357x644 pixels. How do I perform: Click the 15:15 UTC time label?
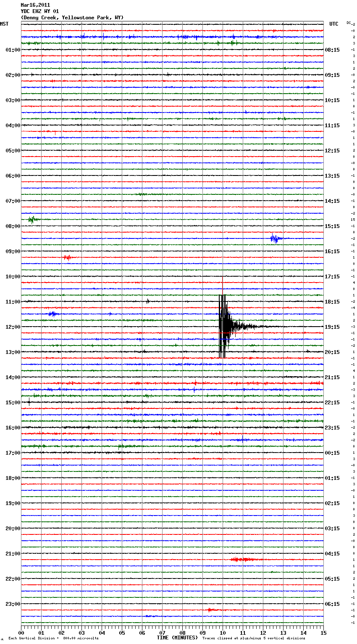click(x=332, y=226)
